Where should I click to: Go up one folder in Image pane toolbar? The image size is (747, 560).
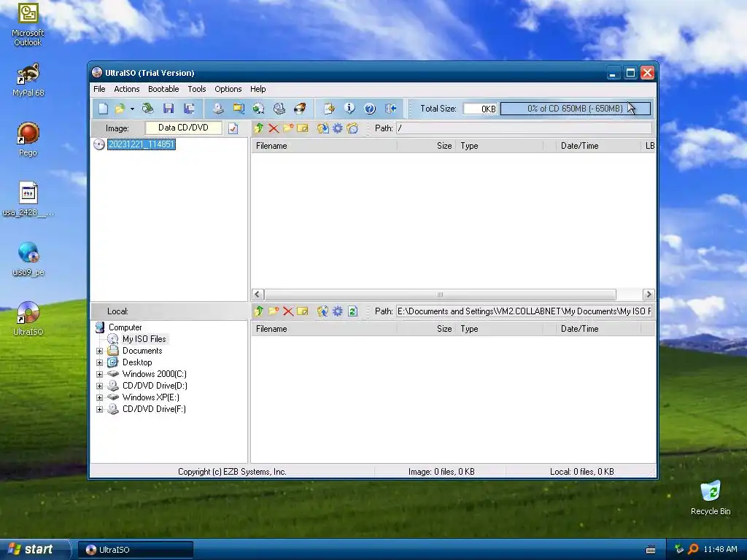(x=259, y=128)
